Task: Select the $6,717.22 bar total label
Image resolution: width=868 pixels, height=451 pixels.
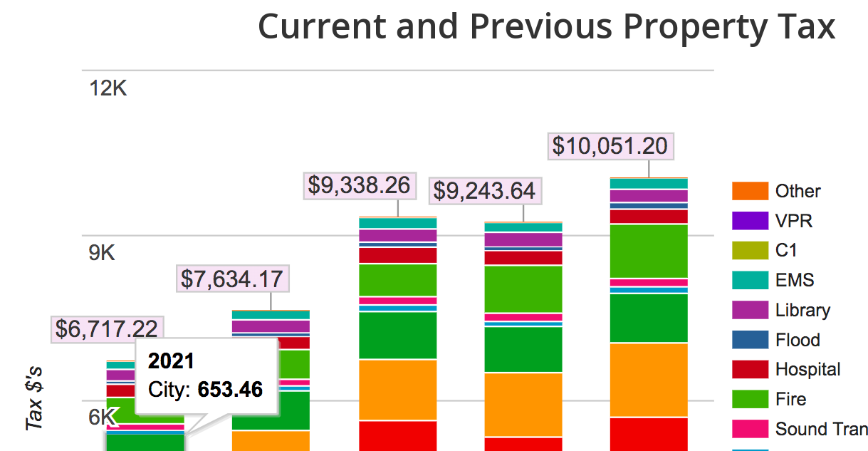Action: point(107,328)
